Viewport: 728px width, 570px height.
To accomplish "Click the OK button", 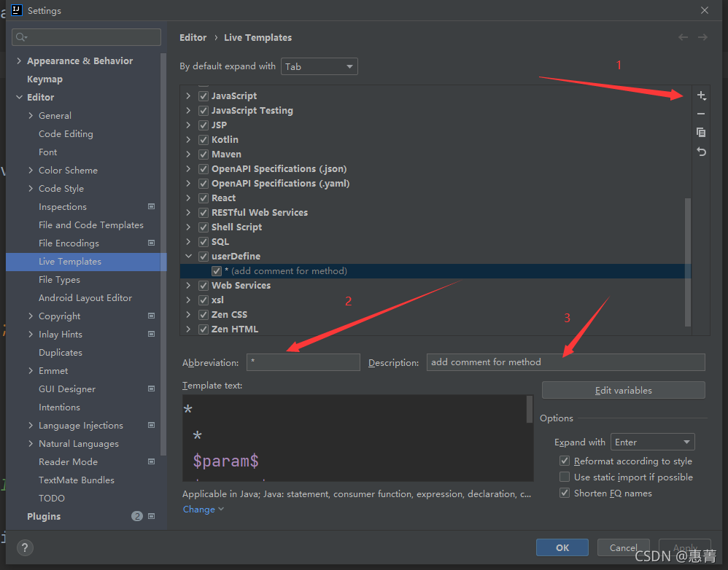I will [562, 547].
